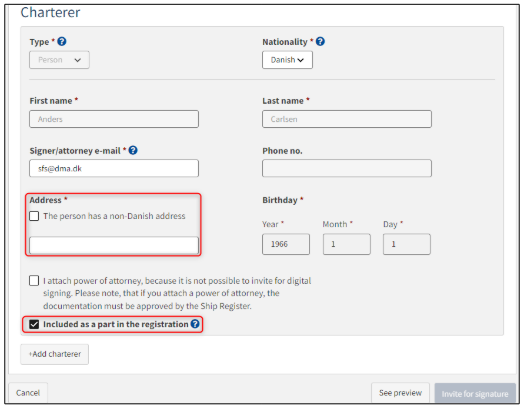The width and height of the screenshot is (526, 410).
Task: Uncheck Included as a part in registration
Action: coord(34,324)
